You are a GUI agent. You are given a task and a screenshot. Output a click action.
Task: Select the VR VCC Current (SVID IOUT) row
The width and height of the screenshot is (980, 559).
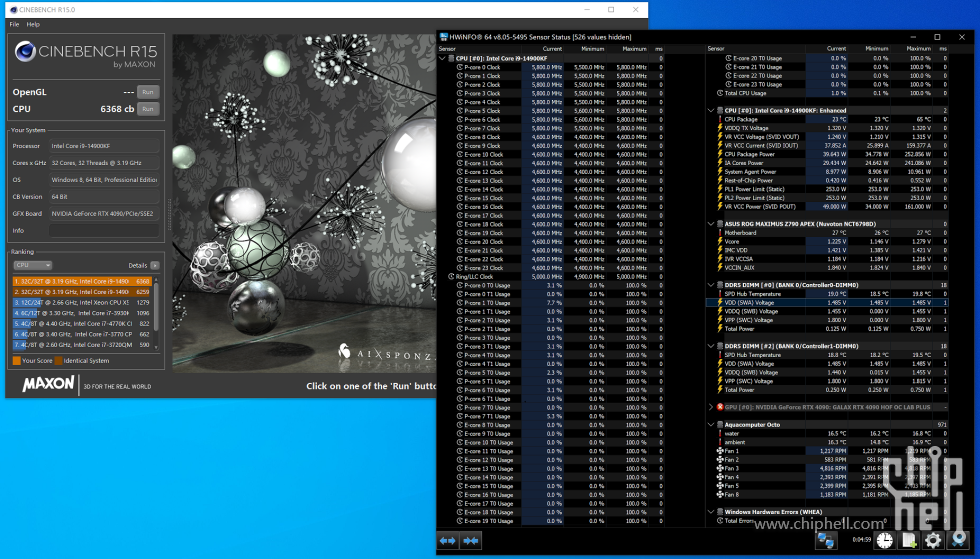pyautogui.click(x=828, y=145)
